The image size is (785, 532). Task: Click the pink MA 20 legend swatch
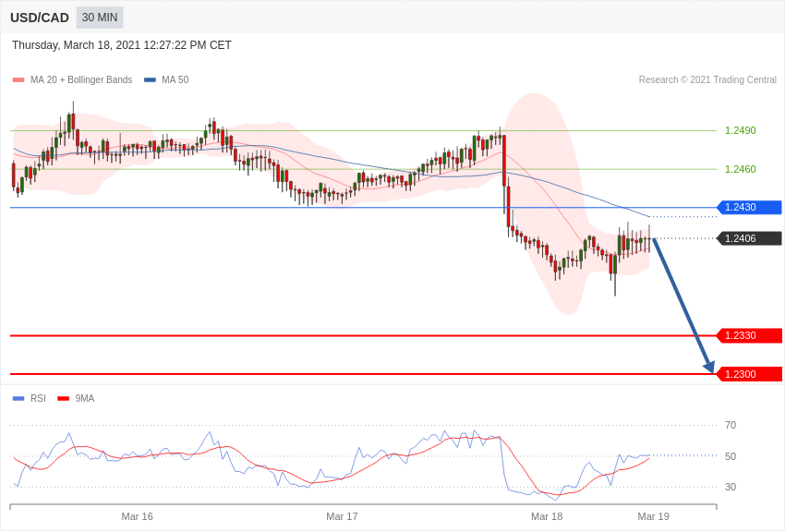point(18,79)
